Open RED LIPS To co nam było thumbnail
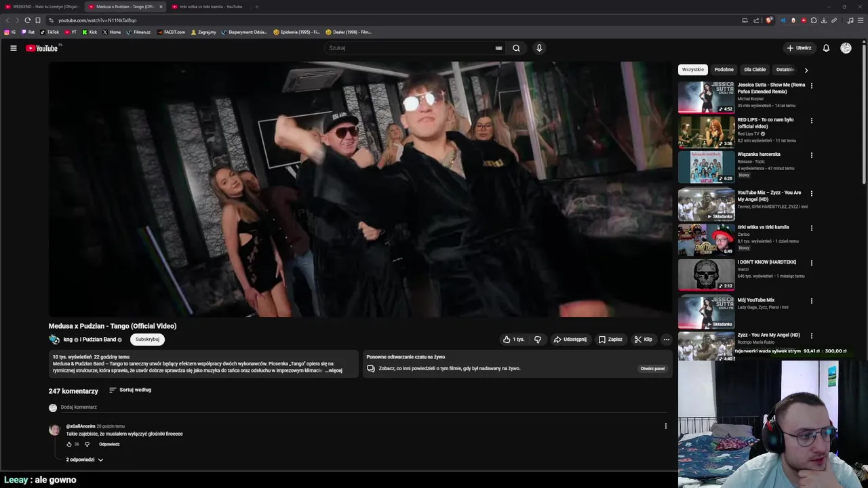Viewport: 868px width, 488px height. click(706, 132)
